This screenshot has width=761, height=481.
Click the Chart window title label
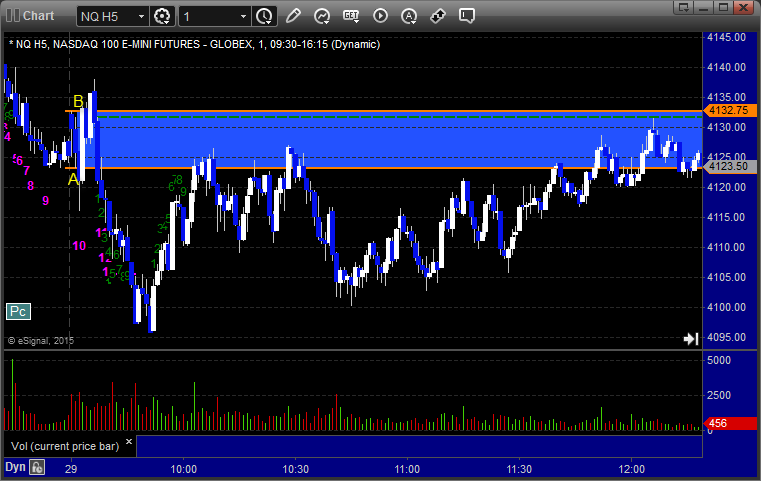click(39, 16)
